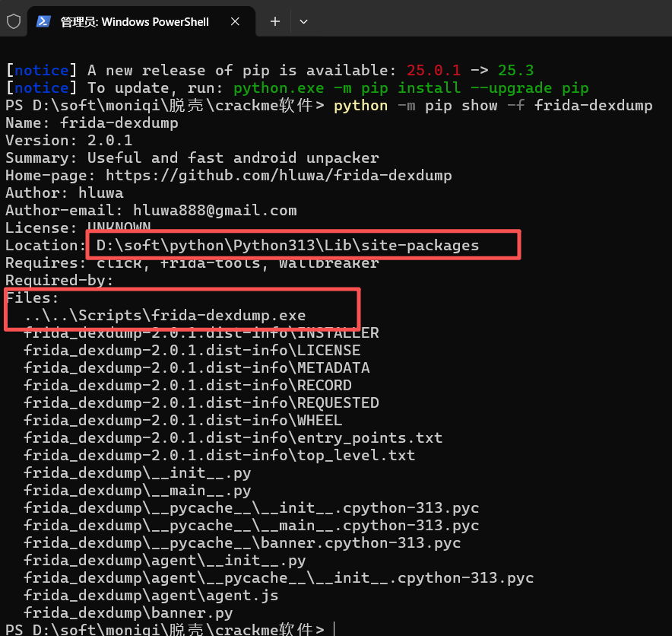This screenshot has width=672, height=636.
Task: Click the __pycache__\__init__.cpython-313.pyc entry under frida_dexdump
Action: 251,508
